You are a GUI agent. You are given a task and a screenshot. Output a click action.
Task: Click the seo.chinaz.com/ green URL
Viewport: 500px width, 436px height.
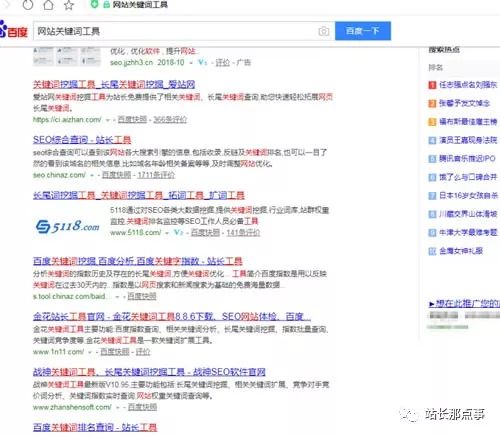(59, 175)
